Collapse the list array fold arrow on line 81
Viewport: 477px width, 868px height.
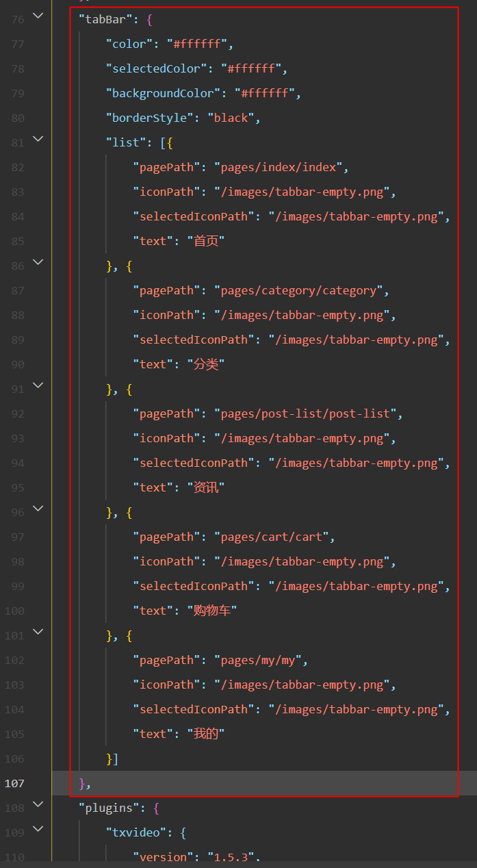tap(38, 138)
